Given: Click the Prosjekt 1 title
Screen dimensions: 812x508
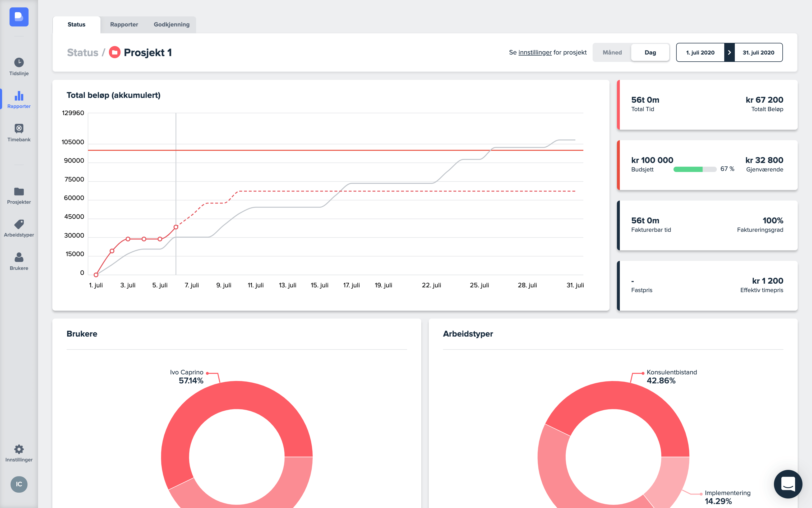Looking at the screenshot, I should (148, 53).
